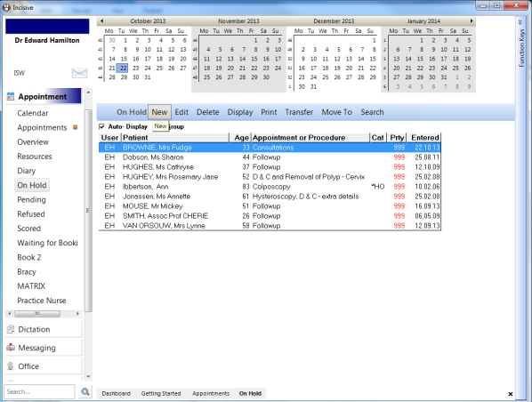Advance calendar to next month
Screen dimensions: 532x402
point(472,21)
